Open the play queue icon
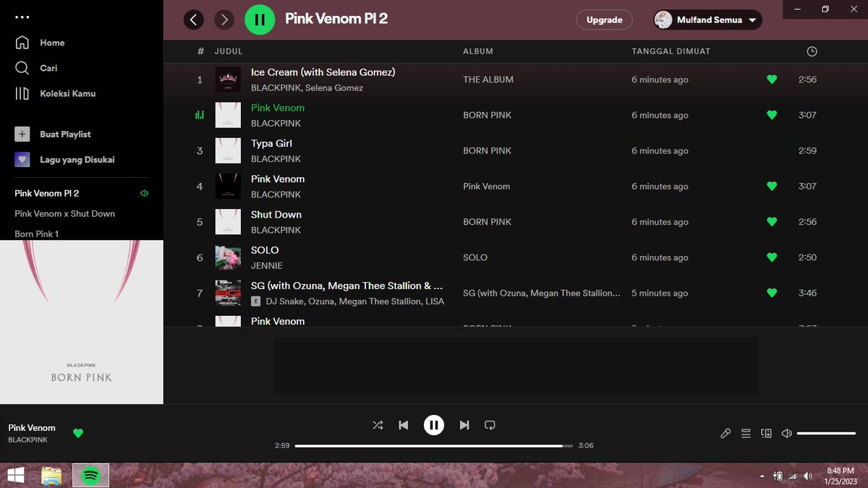 (746, 434)
